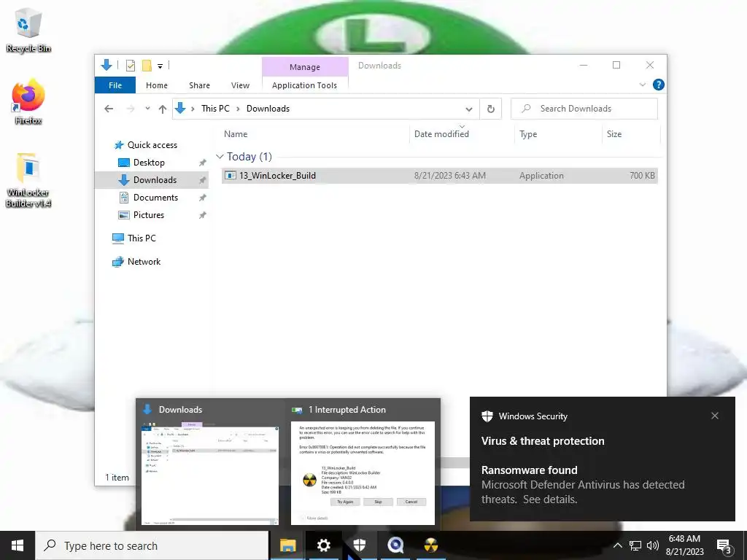Switch to 1 Interrupted Action thumbnail
This screenshot has height=560, width=747.
(x=363, y=464)
